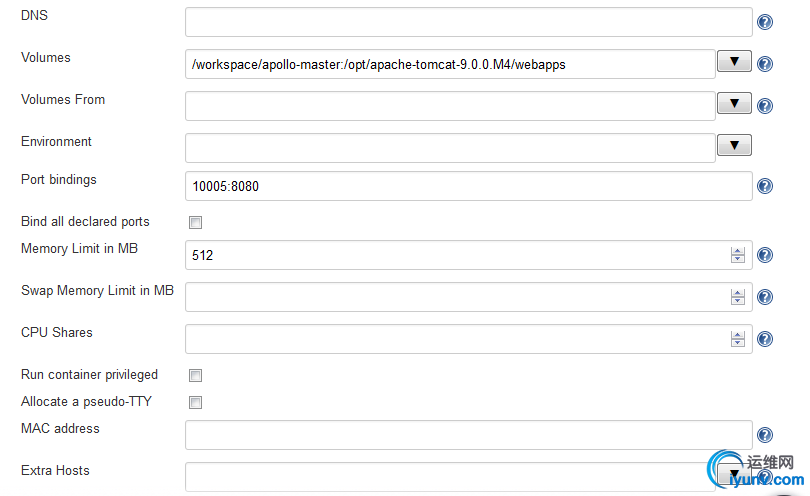This screenshot has height=496, width=810.
Task: Open help for the DNS field
Action: (765, 22)
